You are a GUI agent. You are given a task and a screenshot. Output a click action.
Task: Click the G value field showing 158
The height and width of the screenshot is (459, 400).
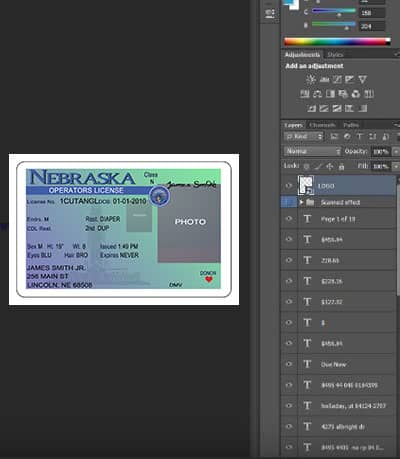pyautogui.click(x=372, y=13)
